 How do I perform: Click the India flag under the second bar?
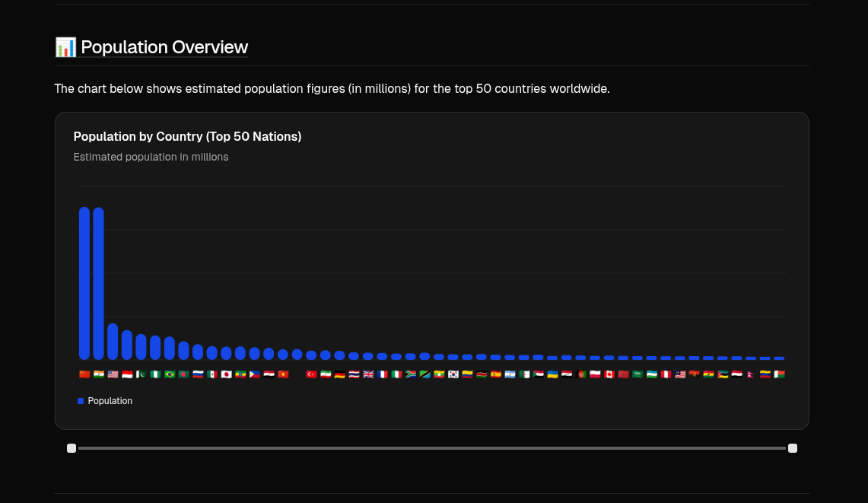[x=98, y=374]
